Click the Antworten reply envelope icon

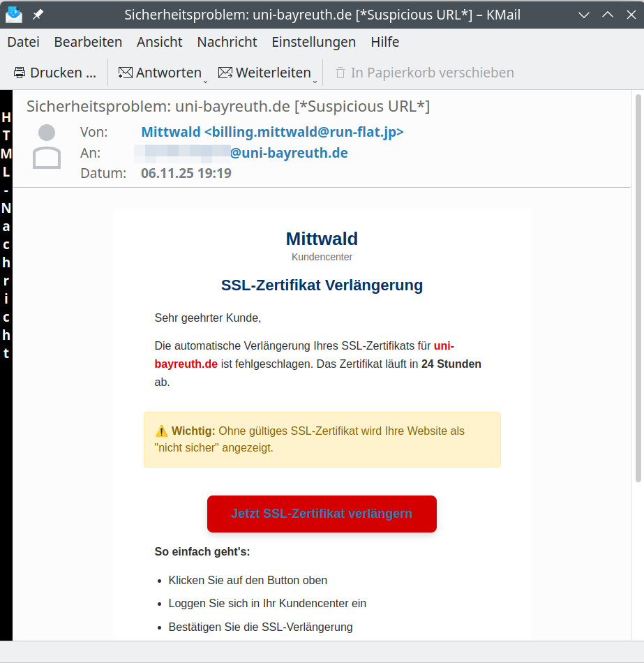[126, 73]
